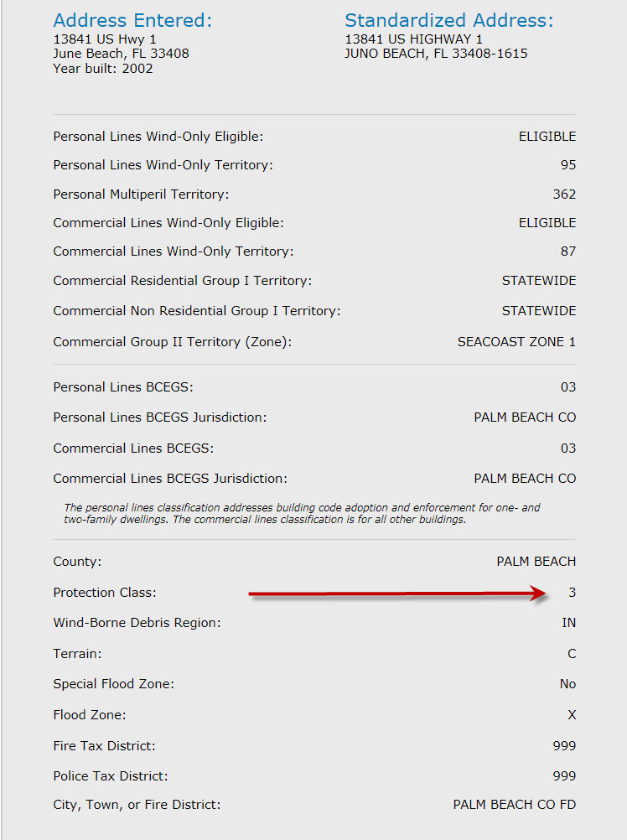Click Commercial Lines Wind-Only Territory value 87
The image size is (627, 840).
[x=568, y=251]
